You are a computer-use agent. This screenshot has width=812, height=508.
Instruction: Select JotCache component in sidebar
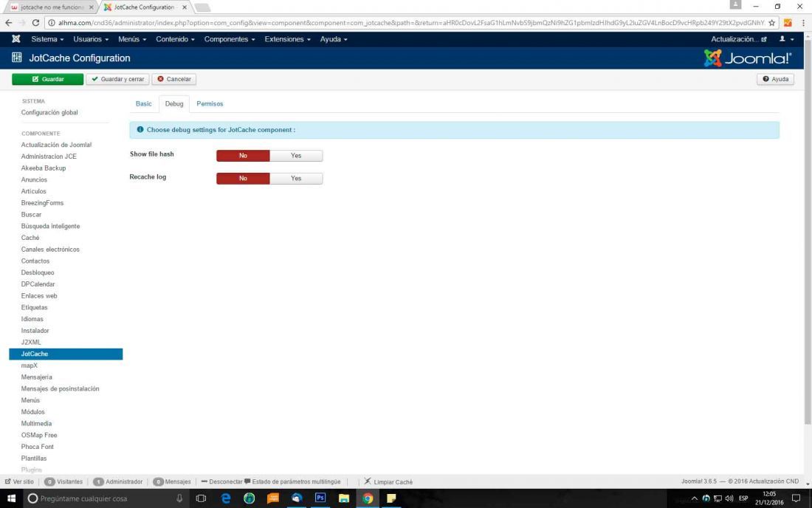tap(66, 354)
